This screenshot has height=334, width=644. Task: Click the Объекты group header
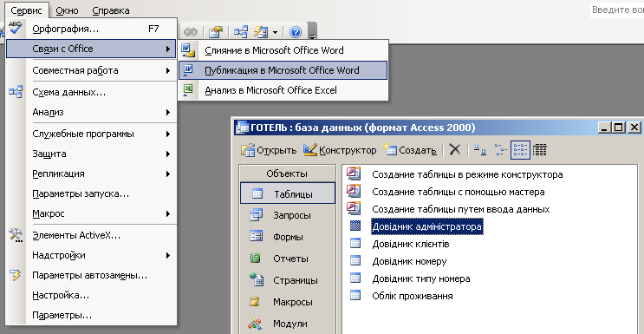[287, 174]
